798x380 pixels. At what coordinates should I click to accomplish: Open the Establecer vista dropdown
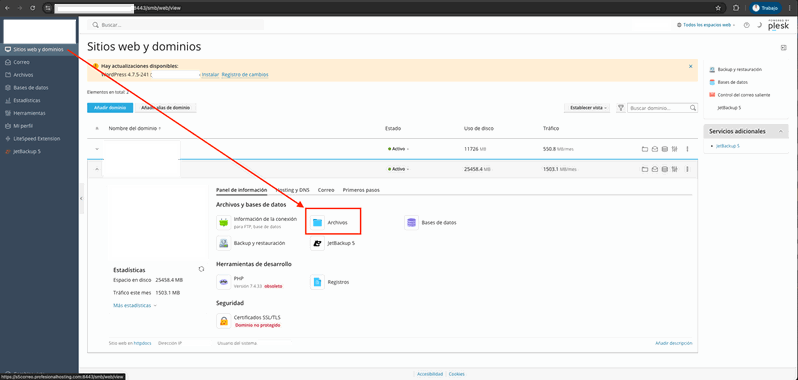pos(586,108)
